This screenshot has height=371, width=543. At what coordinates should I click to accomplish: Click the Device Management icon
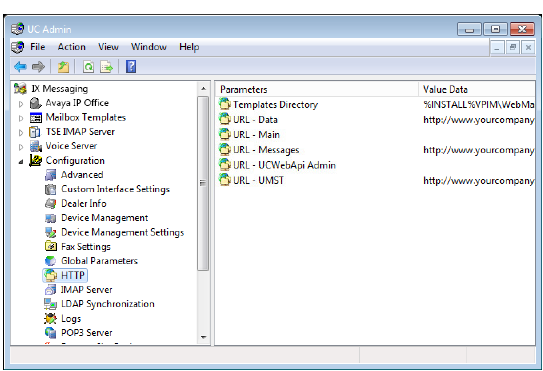point(51,218)
